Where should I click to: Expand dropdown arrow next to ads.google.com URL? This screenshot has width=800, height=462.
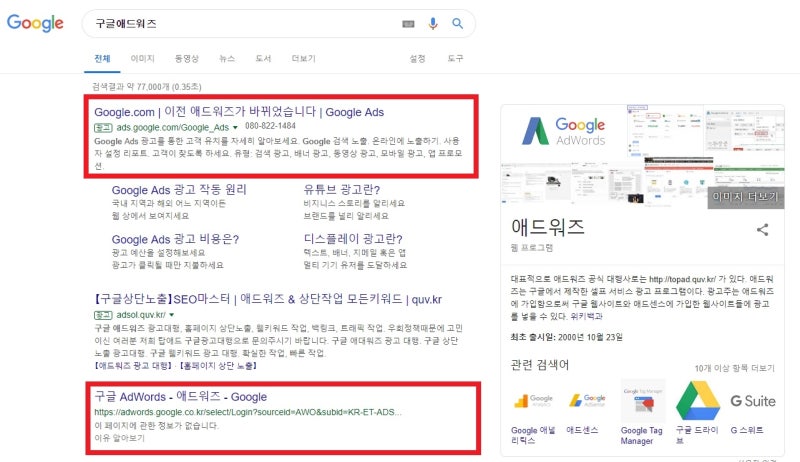(235, 127)
